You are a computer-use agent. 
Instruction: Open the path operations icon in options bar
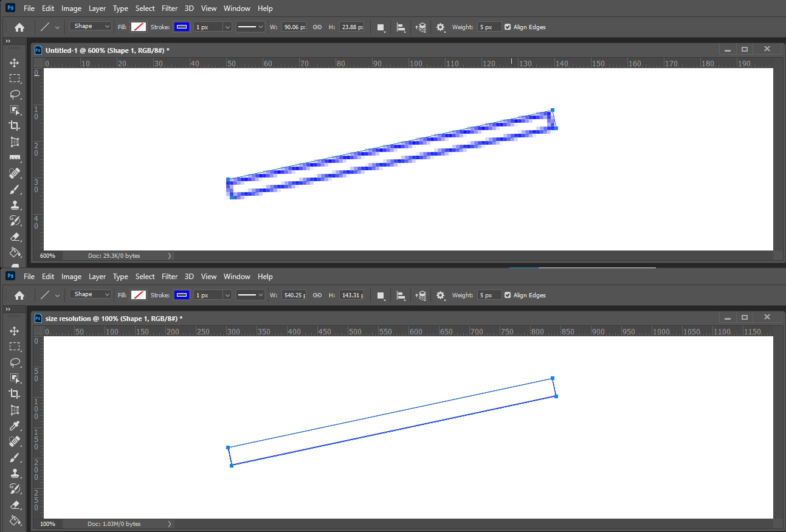click(x=381, y=27)
